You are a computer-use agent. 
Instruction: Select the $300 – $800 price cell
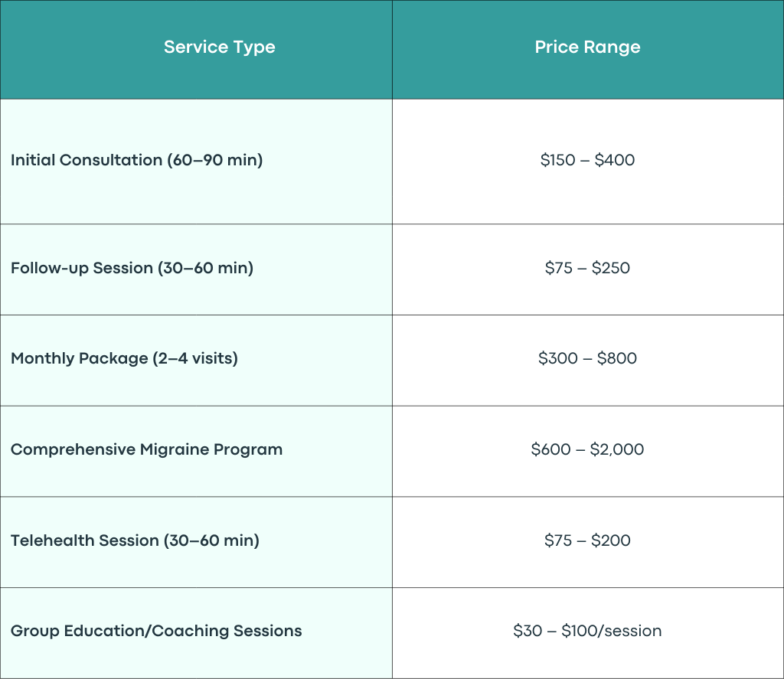pos(588,361)
